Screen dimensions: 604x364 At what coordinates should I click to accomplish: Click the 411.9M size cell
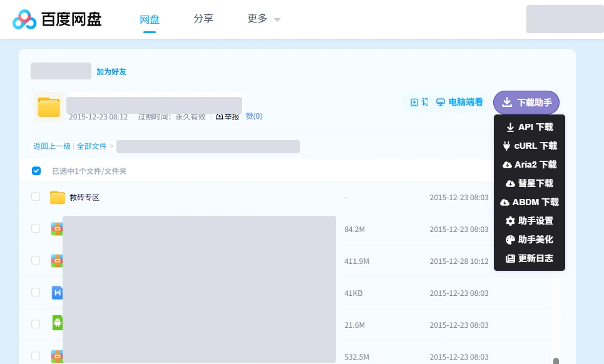[x=357, y=261]
